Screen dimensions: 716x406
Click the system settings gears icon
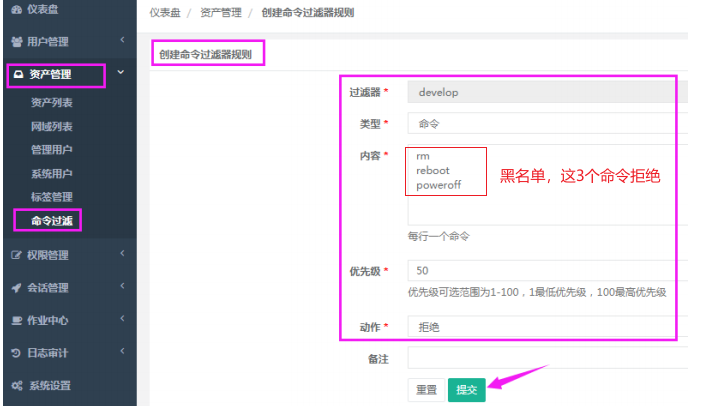coord(17,386)
